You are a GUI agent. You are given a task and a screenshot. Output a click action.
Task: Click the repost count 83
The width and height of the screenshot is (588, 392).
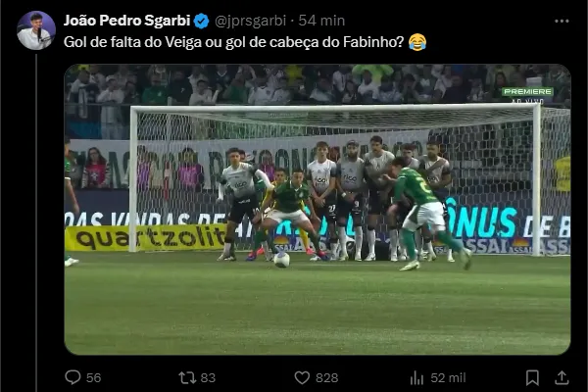(208, 377)
